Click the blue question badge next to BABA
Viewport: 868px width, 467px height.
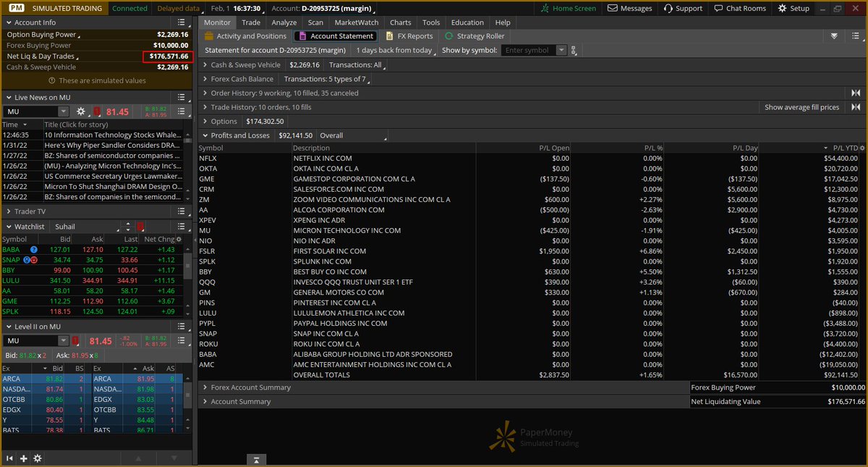[x=33, y=249]
